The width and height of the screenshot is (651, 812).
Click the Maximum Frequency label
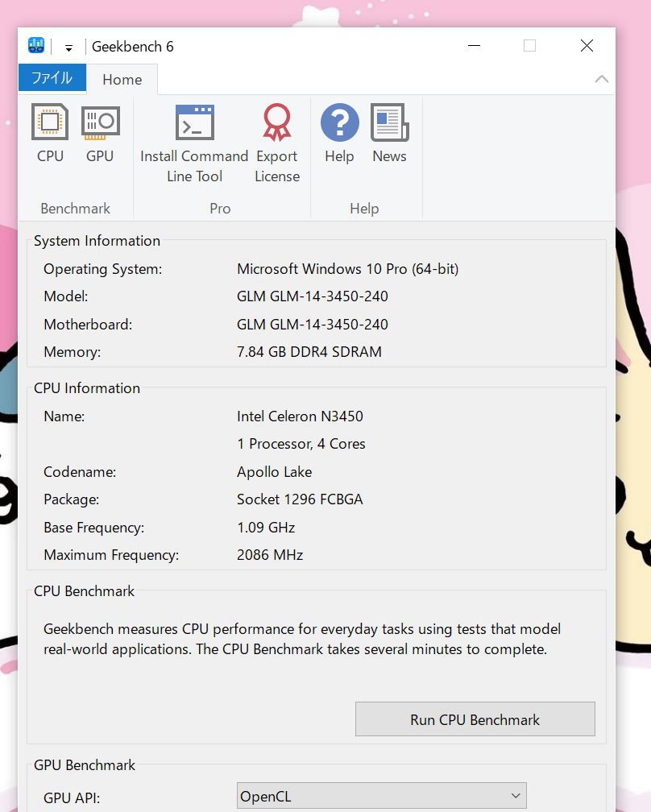tap(111, 555)
